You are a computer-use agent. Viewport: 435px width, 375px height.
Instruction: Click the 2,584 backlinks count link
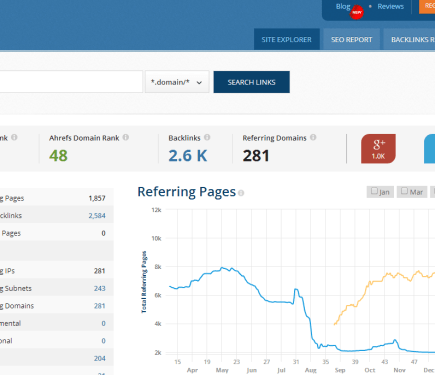[x=97, y=216]
